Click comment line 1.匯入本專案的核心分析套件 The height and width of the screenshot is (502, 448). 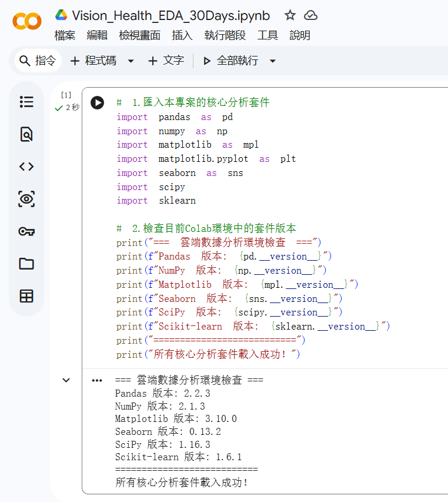[193, 102]
